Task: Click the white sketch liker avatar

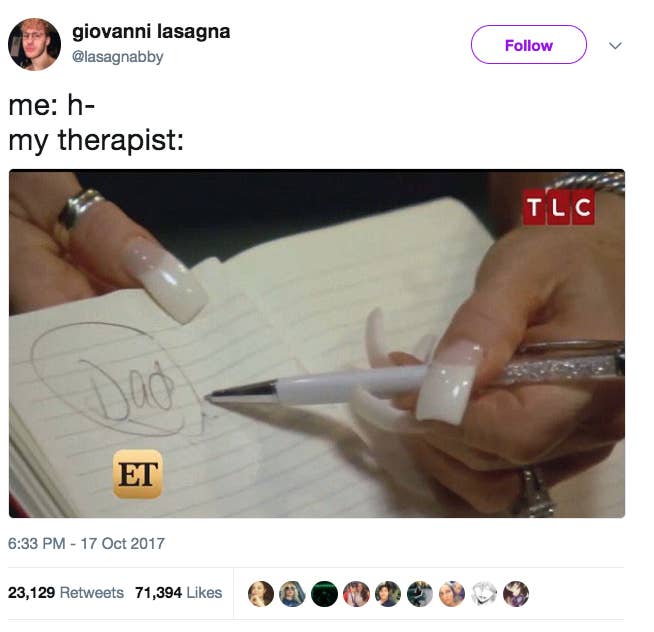Action: [x=484, y=594]
